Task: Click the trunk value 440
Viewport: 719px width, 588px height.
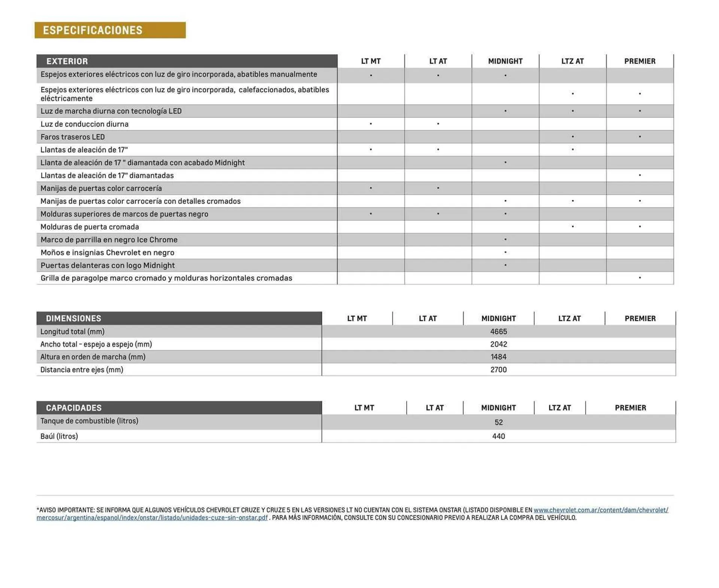Action: click(498, 436)
